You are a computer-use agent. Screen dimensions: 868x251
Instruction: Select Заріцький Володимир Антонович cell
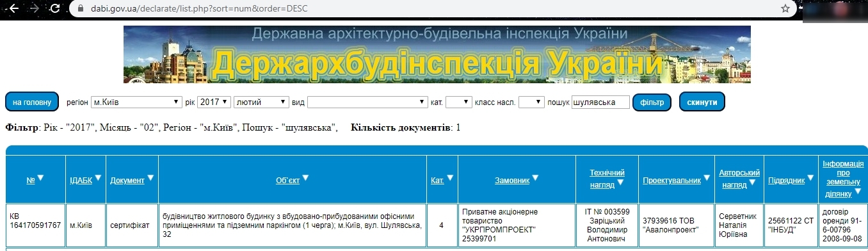[607, 225]
